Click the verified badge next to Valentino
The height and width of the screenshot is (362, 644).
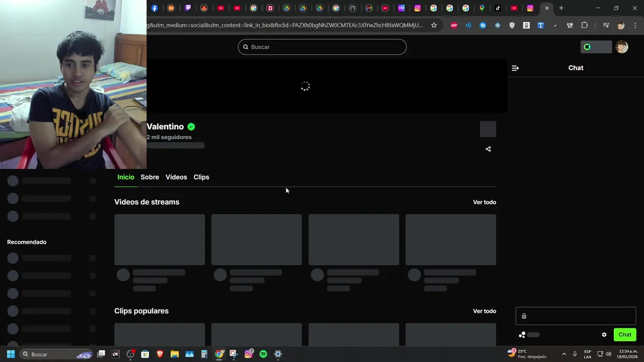[191, 127]
